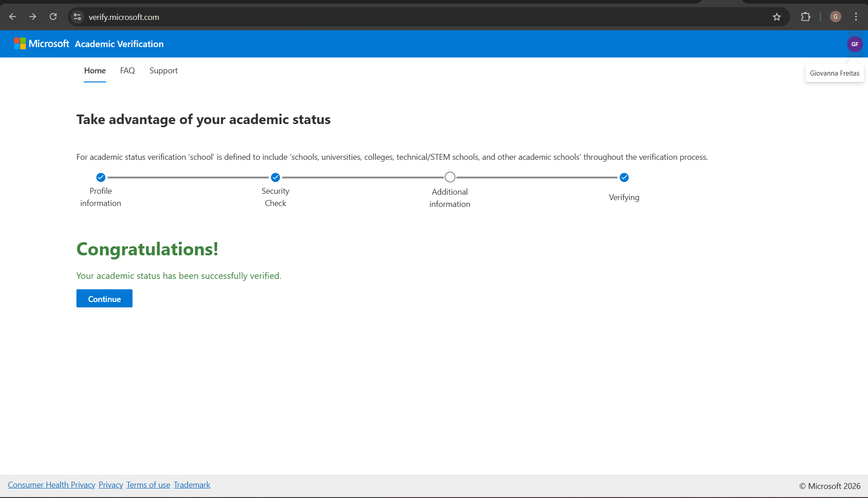Click 'Your academic status has been successfully verified.'

(x=179, y=276)
